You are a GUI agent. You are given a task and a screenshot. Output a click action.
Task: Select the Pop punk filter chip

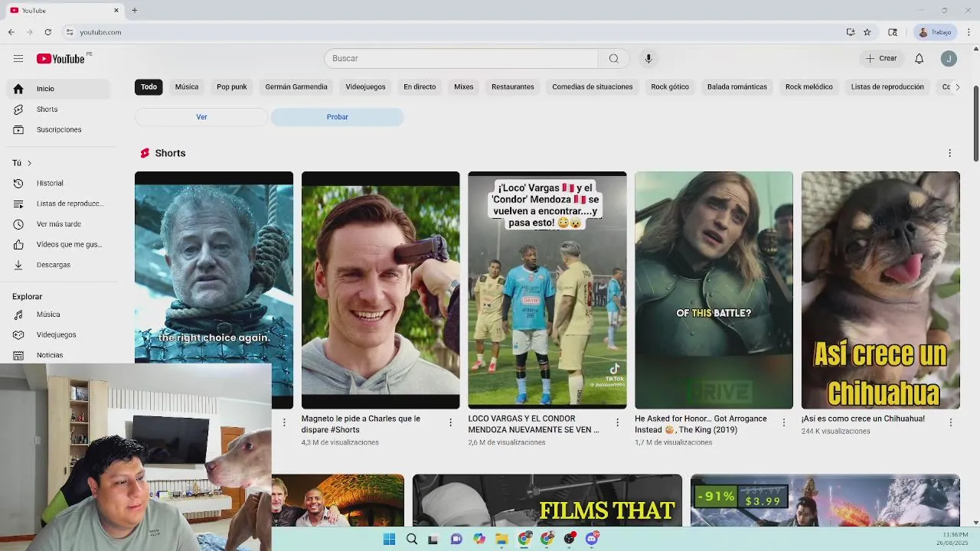[232, 86]
